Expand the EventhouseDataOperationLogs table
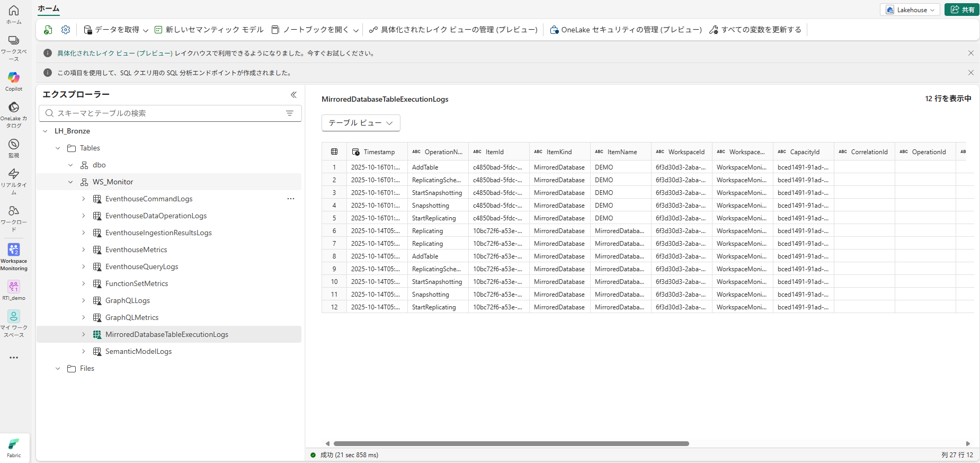This screenshot has height=463, width=980. pos(84,216)
